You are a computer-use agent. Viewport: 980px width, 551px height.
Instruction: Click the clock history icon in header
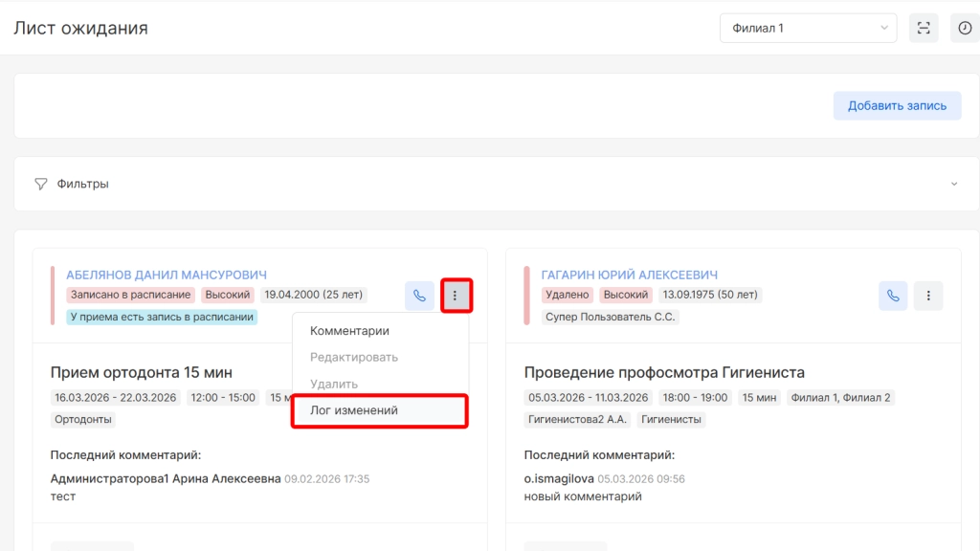(965, 28)
